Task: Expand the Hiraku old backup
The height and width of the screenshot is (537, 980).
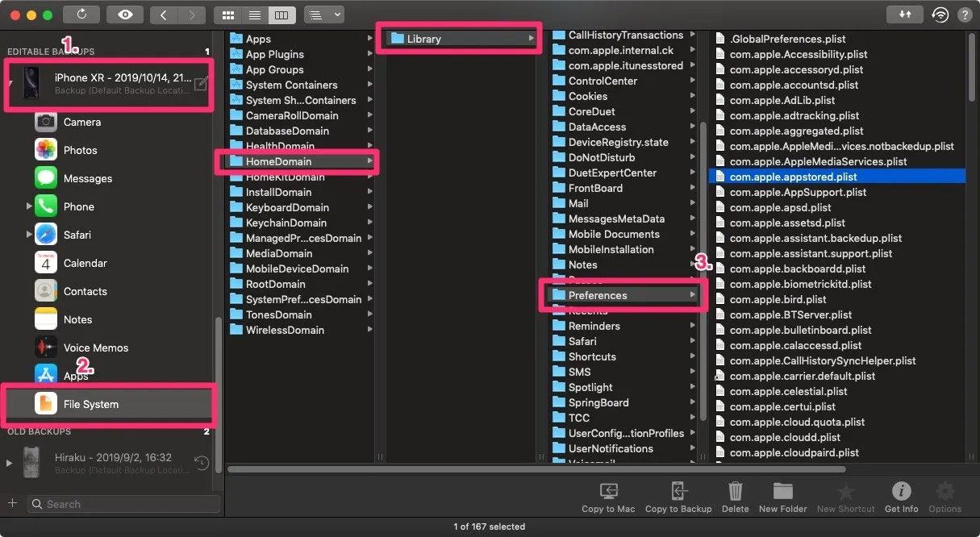Action: [9, 463]
